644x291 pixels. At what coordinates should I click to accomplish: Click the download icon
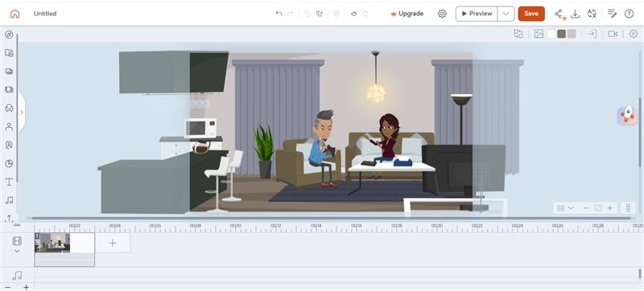coord(576,14)
